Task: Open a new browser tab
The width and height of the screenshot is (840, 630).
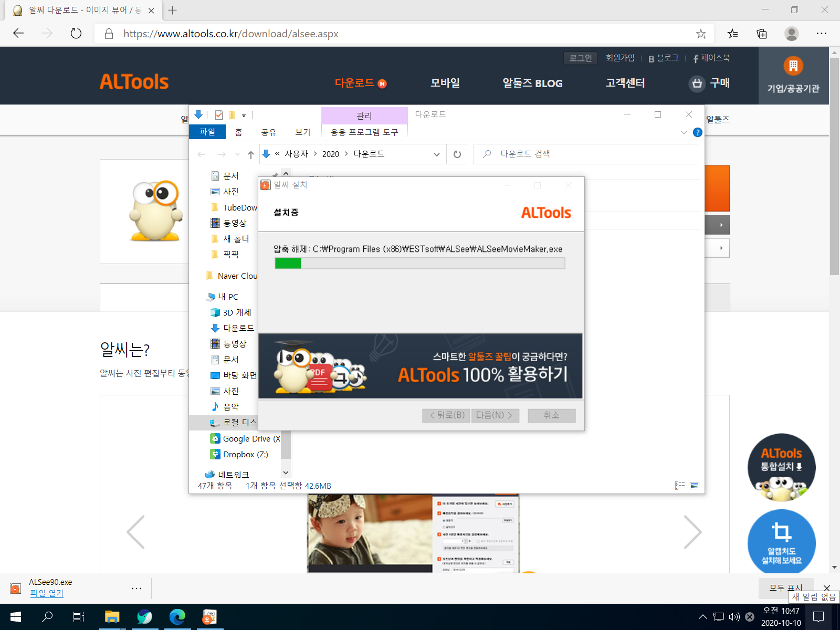Action: 172,10
